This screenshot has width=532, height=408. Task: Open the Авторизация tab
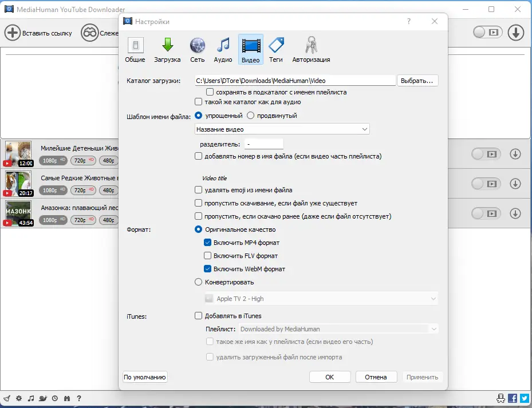[x=311, y=50]
